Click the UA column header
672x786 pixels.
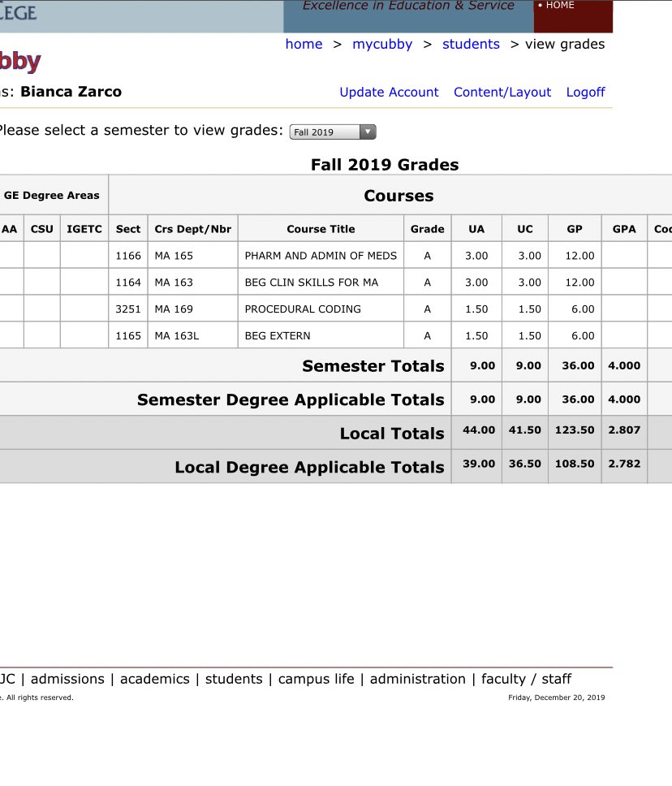point(476,229)
